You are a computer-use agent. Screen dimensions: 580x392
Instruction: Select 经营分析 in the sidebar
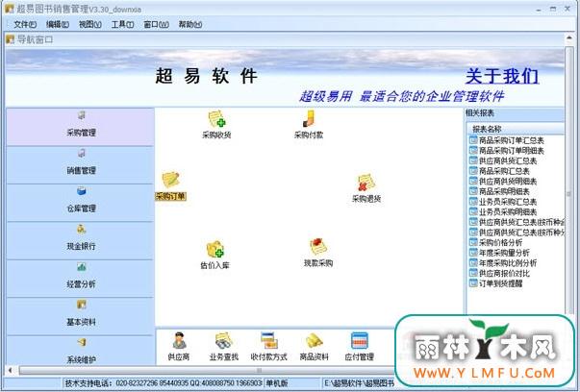click(x=80, y=279)
